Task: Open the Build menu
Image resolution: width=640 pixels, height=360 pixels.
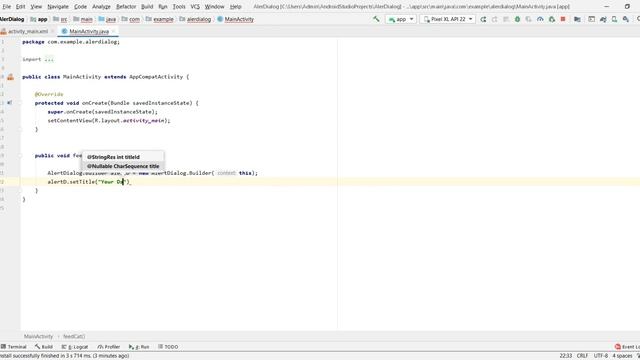Action: tap(147, 7)
